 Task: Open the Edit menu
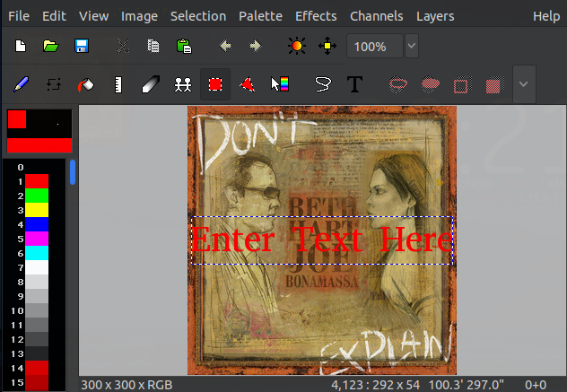[54, 16]
